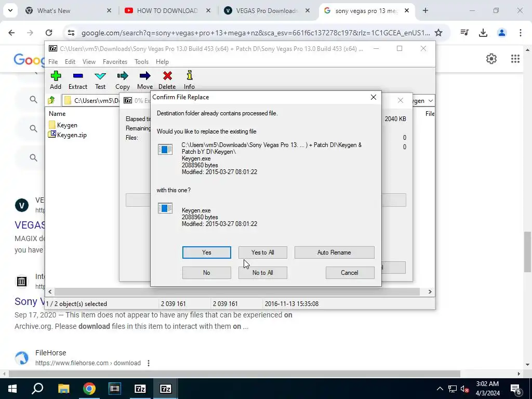Open the notifications center icon
532x399 pixels.
coord(515,389)
